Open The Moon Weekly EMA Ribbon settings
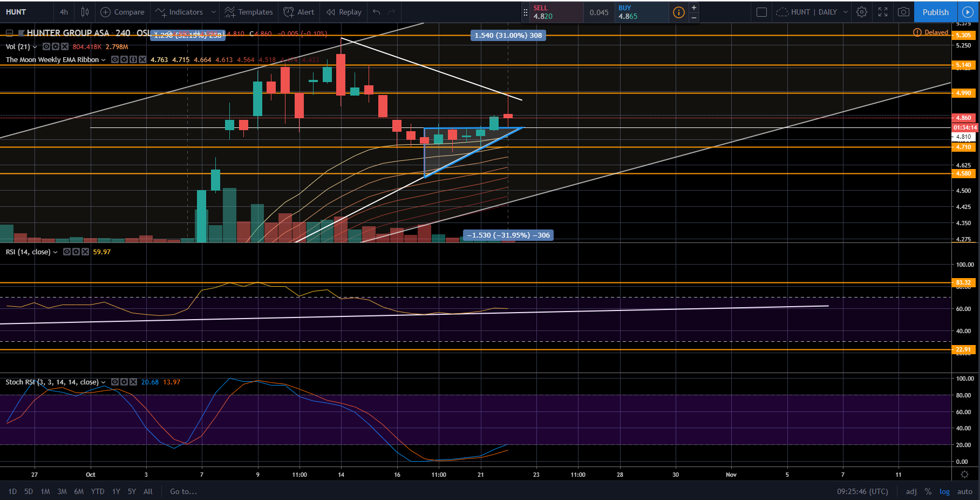The width and height of the screenshot is (980, 500). tap(124, 60)
